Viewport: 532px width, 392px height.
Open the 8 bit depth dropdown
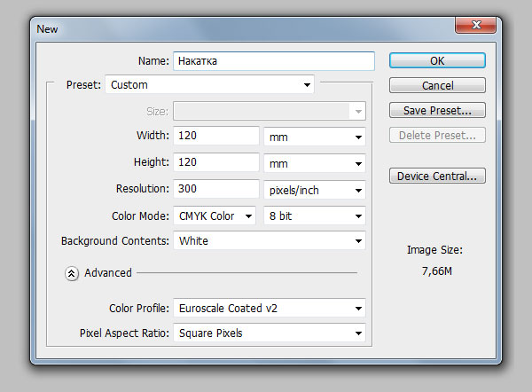pyautogui.click(x=315, y=216)
